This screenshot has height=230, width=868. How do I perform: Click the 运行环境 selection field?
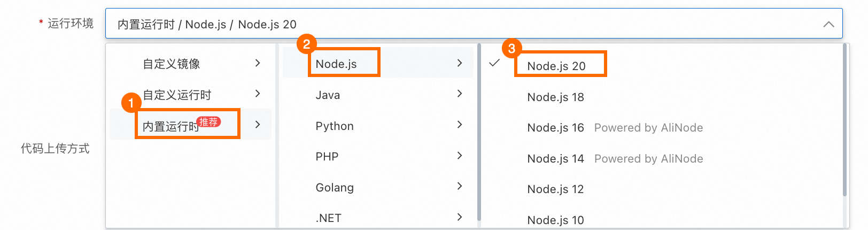pyautogui.click(x=460, y=24)
